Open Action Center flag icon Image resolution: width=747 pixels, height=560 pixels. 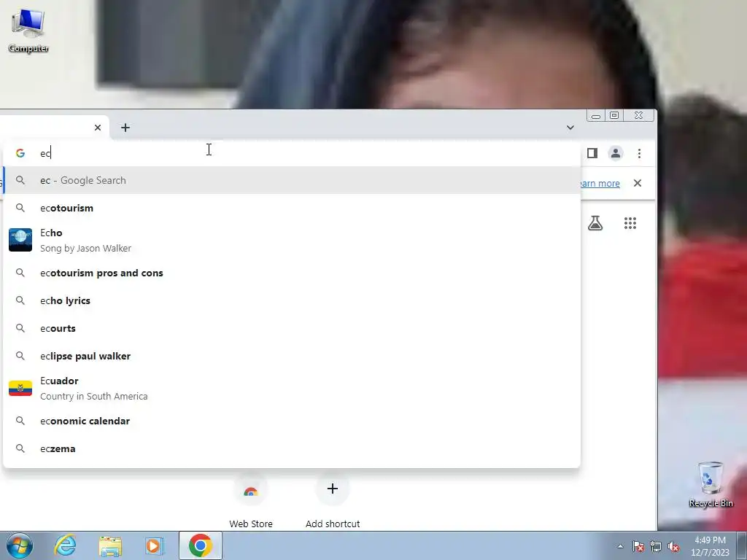click(x=638, y=546)
